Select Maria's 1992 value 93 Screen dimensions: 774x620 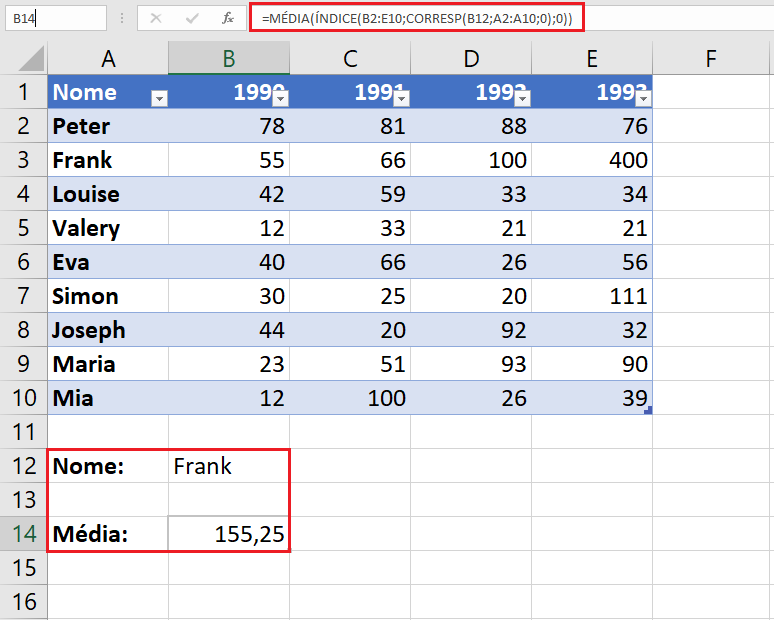(x=471, y=364)
